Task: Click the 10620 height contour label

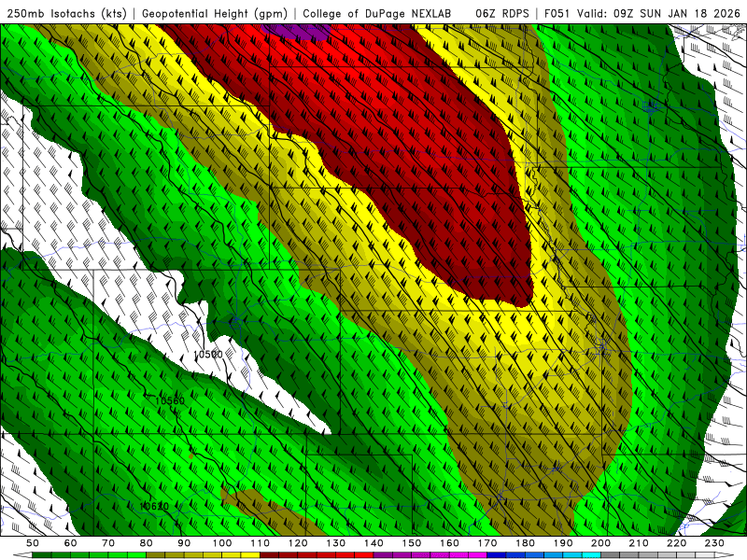Action: pyautogui.click(x=154, y=506)
